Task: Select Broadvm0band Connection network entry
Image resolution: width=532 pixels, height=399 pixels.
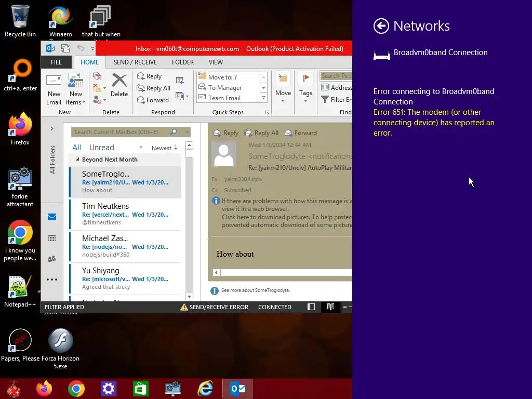Action: coord(431,53)
